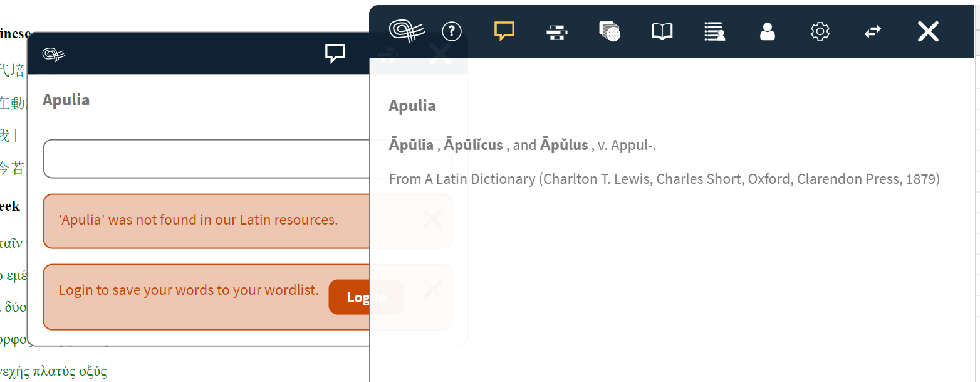980x382 pixels.
Task: Launch the Inflection Browser cards tool
Action: [x=609, y=31]
